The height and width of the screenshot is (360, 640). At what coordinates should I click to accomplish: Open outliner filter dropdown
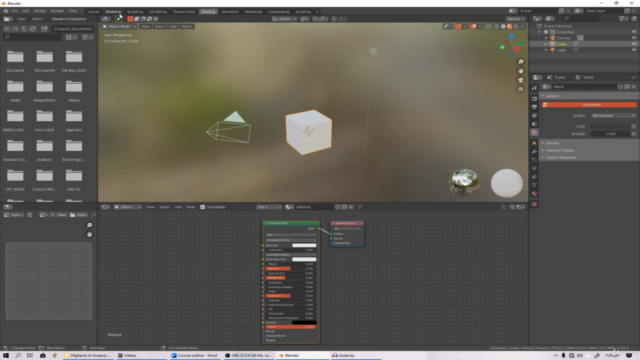623,19
